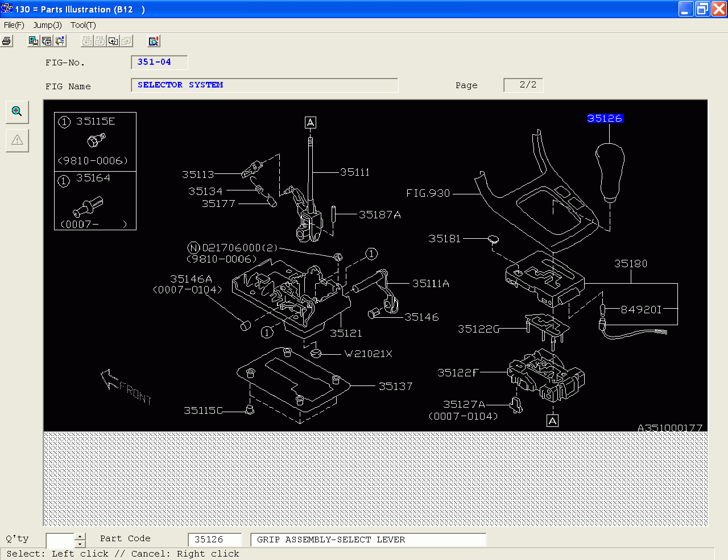Decrease quantity with the down spinner arrow
728x560 pixels.
point(80,544)
